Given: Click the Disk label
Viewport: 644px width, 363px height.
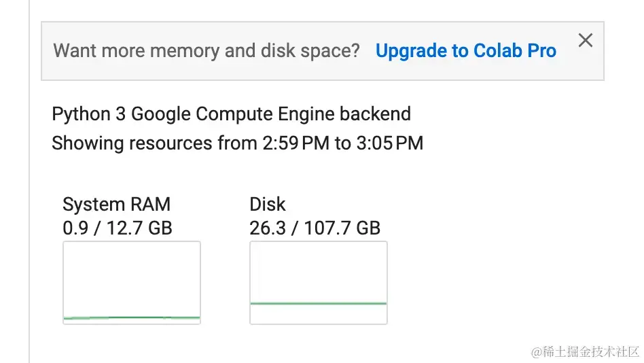Looking at the screenshot, I should 268,205.
